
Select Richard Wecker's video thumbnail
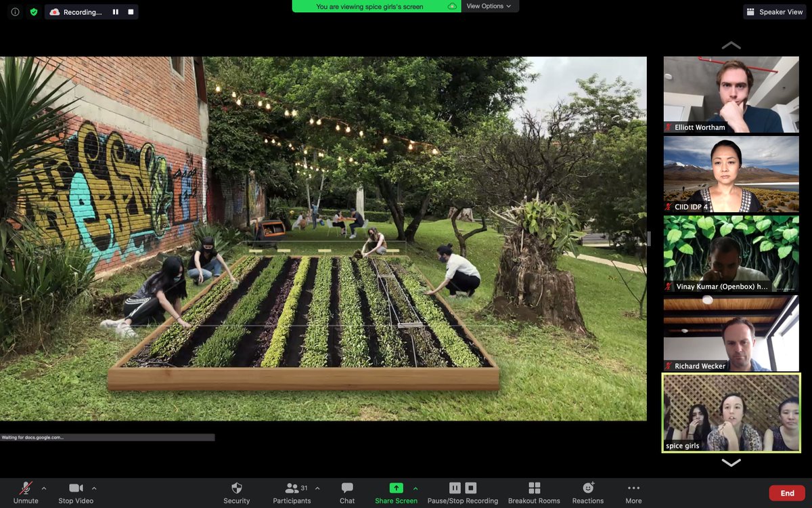(x=731, y=333)
